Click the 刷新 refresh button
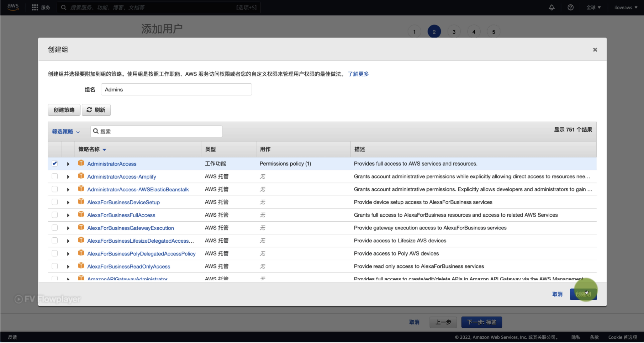The width and height of the screenshot is (644, 343). [x=96, y=110]
